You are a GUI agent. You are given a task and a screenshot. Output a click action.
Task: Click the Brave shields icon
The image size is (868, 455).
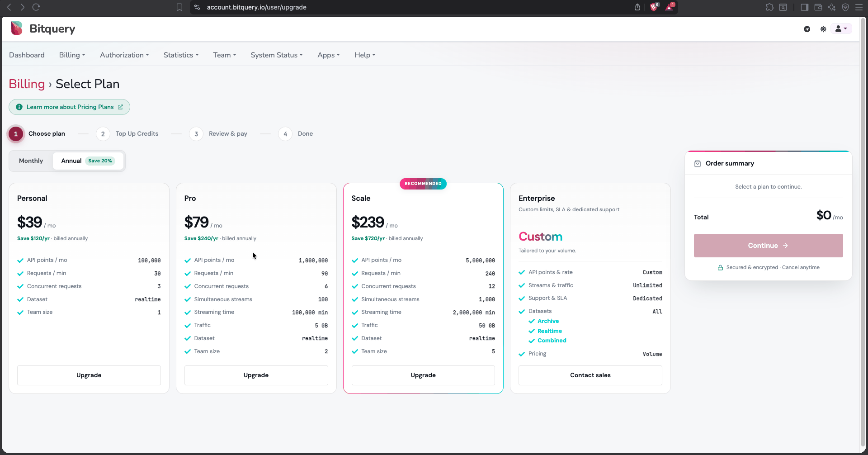pyautogui.click(x=654, y=7)
